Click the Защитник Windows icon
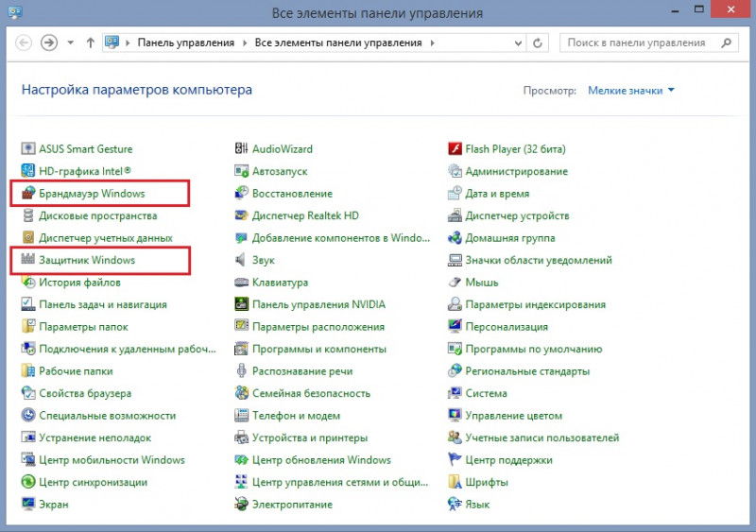The height and width of the screenshot is (532, 756). pos(28,260)
